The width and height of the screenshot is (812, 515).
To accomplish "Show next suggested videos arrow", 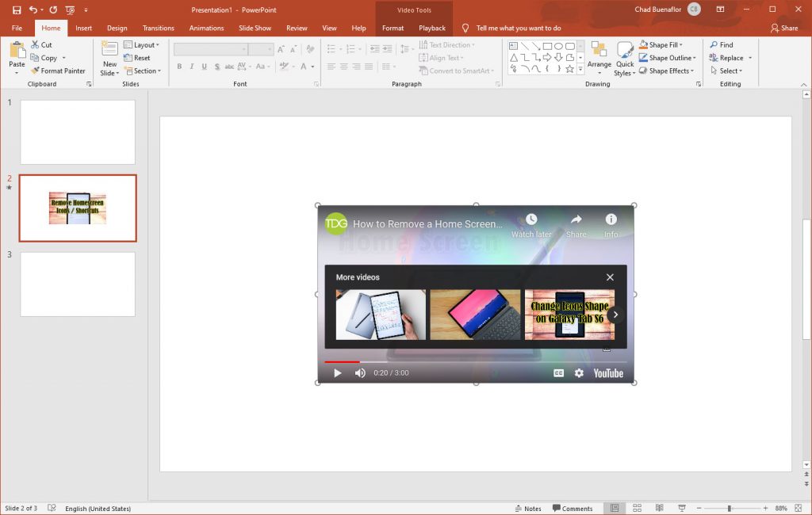I will click(x=615, y=315).
